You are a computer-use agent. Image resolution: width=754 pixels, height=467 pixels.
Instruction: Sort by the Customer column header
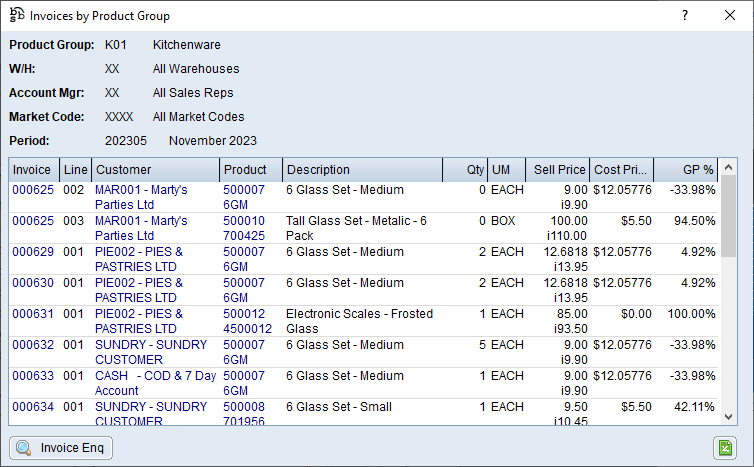pos(155,170)
